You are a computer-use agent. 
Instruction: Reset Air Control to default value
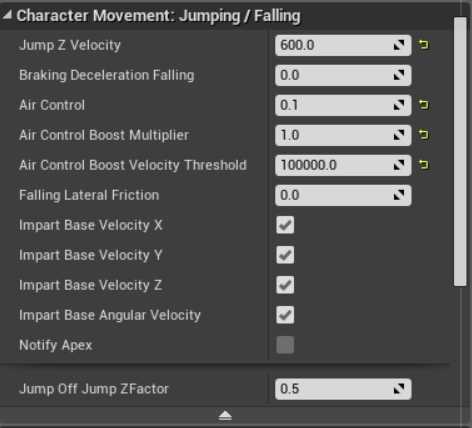point(423,105)
